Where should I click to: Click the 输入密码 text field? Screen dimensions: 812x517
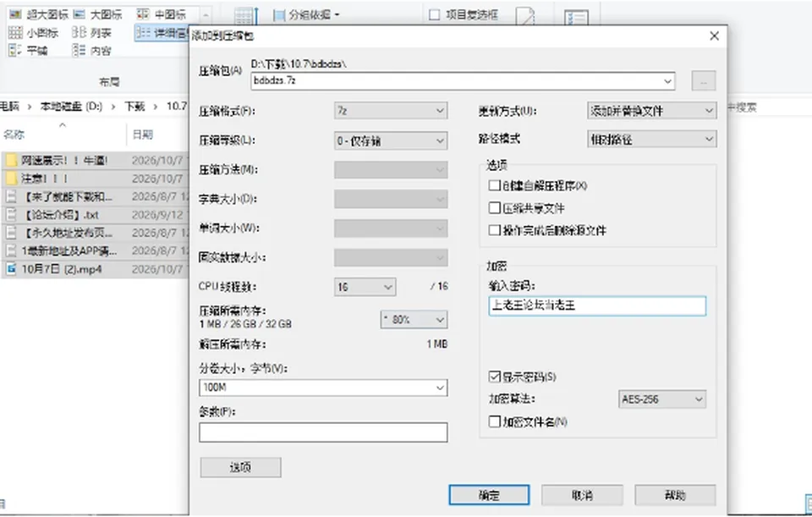(x=597, y=305)
